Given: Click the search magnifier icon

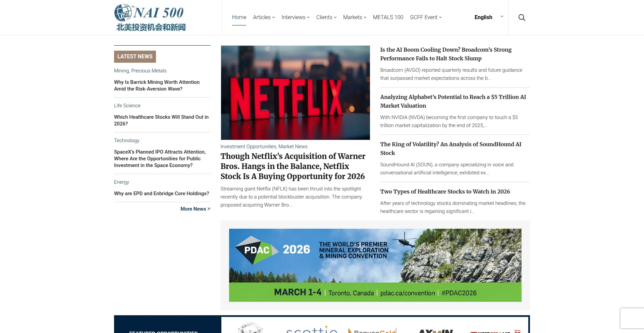Looking at the screenshot, I should [522, 17].
